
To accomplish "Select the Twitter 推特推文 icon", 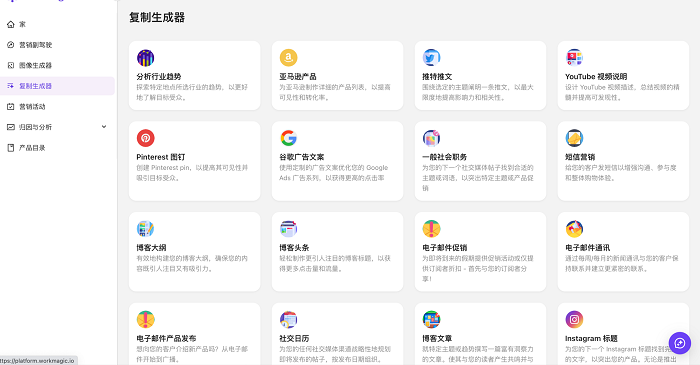I will [431, 58].
